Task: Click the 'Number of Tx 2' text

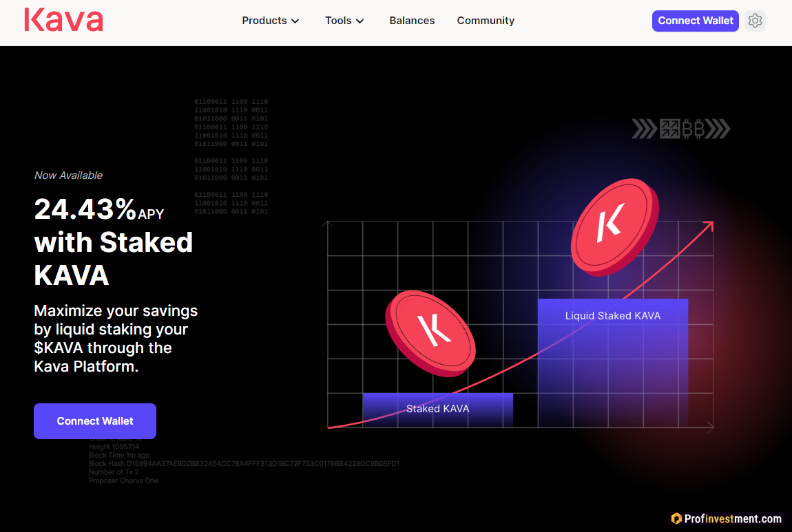Action: [113, 472]
